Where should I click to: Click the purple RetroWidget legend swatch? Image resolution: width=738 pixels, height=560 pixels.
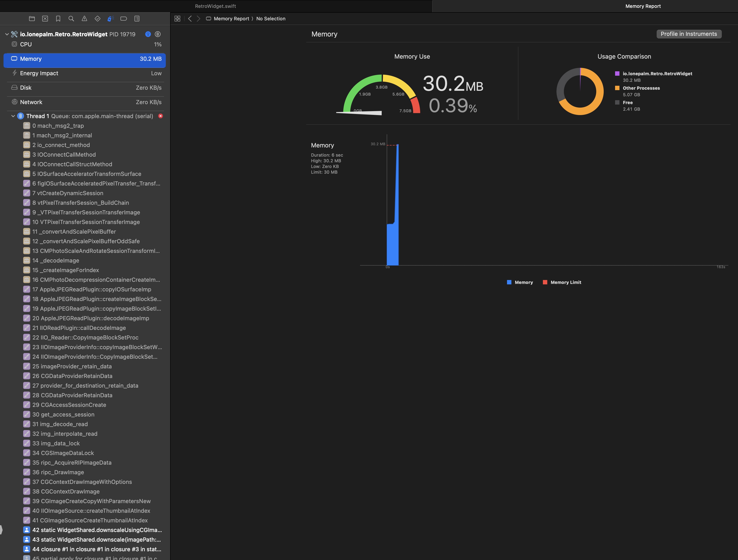tap(617, 73)
